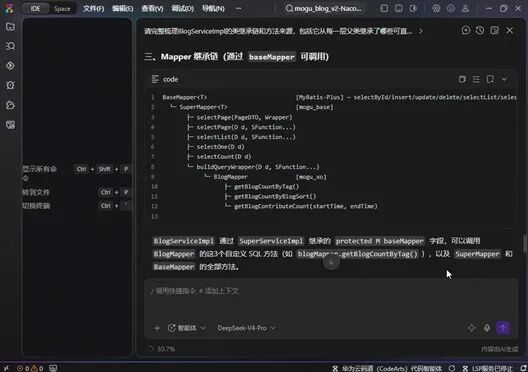Open chat history clock icon

[480, 31]
